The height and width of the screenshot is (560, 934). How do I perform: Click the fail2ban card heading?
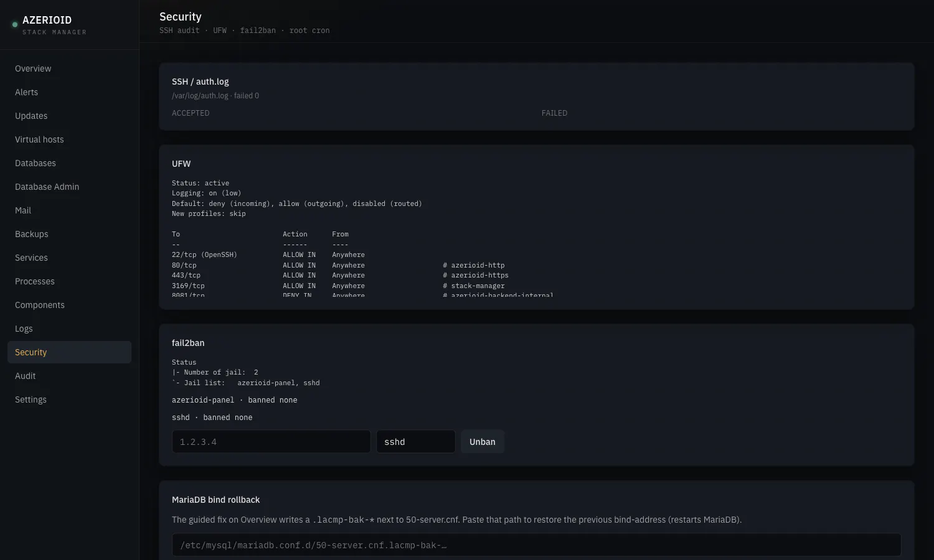(188, 343)
